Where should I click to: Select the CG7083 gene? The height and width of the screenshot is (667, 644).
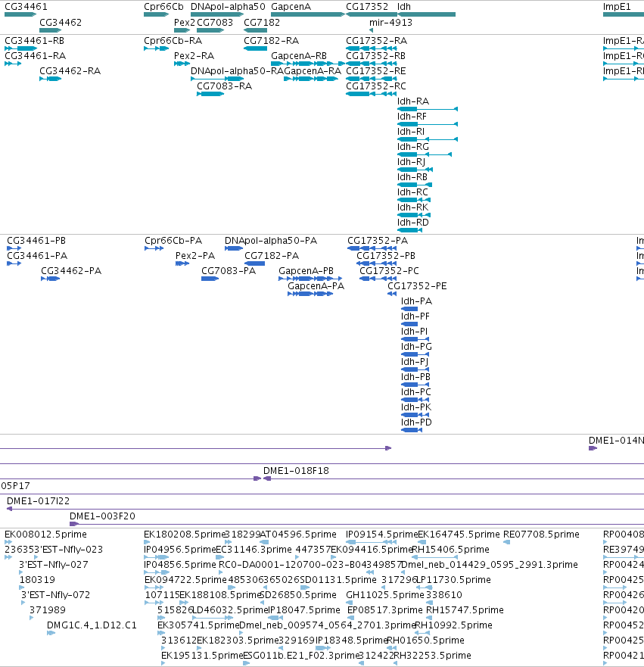click(210, 30)
